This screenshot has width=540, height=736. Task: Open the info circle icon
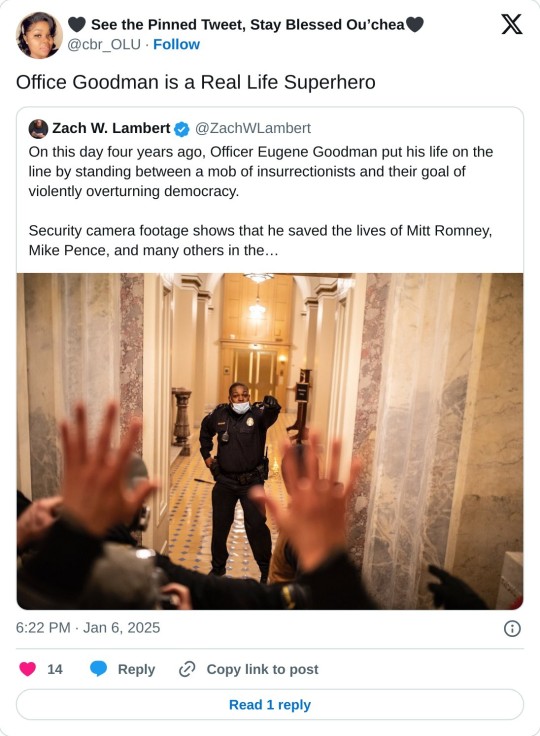[512, 628]
